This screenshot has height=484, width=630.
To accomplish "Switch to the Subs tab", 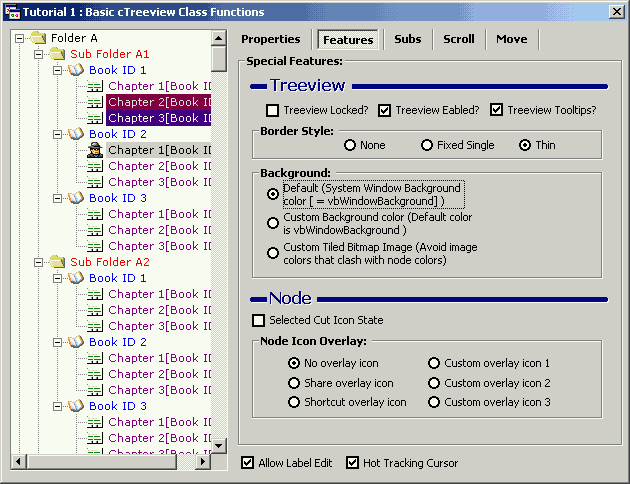I will click(x=408, y=39).
